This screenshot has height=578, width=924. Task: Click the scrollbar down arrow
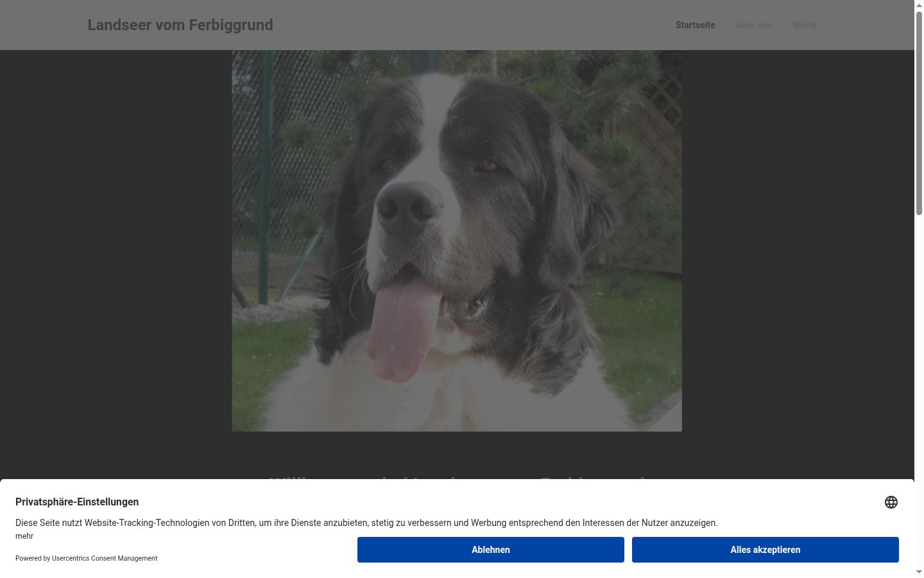[919, 572]
